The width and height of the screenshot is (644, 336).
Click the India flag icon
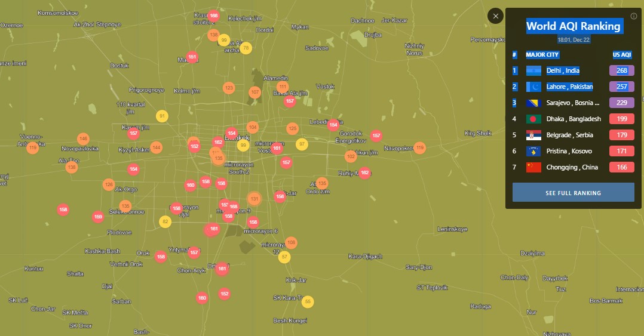[x=533, y=70]
